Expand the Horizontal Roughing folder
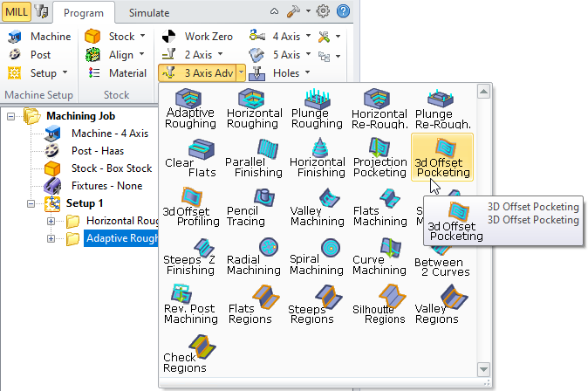588x391 pixels. point(51,221)
